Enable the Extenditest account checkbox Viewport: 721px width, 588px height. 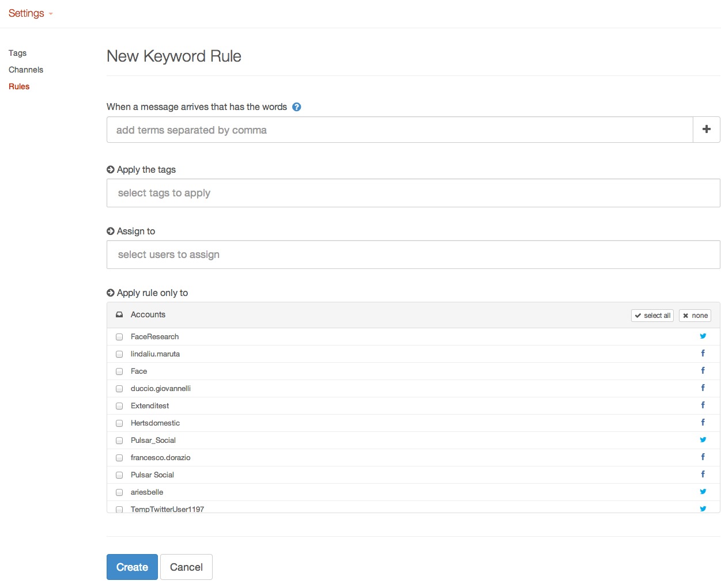click(119, 406)
